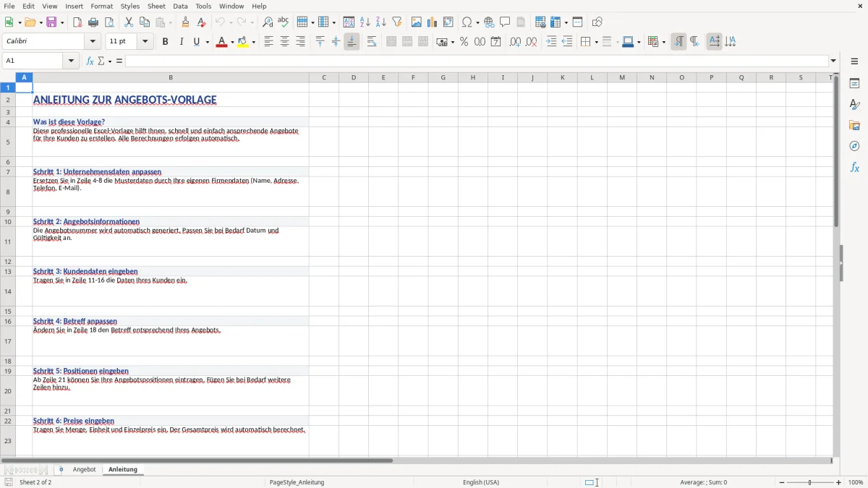Viewport: 868px width, 488px height.
Task: Select the Anleitung sheet tab
Action: [x=123, y=469]
